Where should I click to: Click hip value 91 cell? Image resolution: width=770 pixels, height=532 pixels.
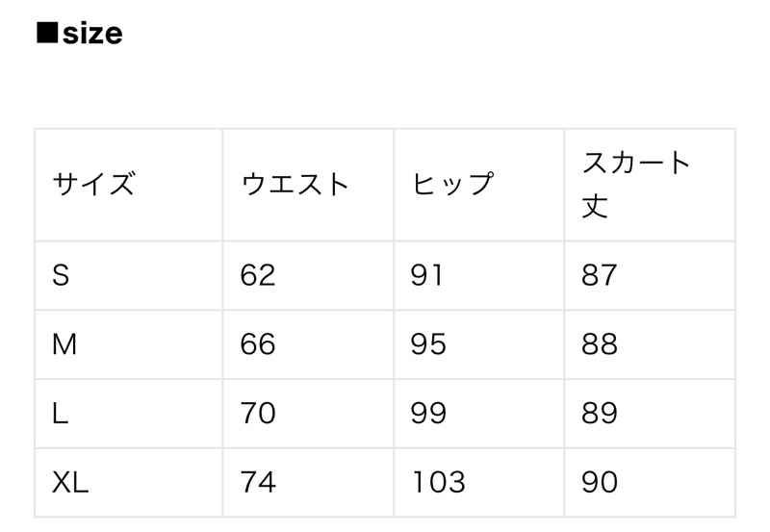478,275
